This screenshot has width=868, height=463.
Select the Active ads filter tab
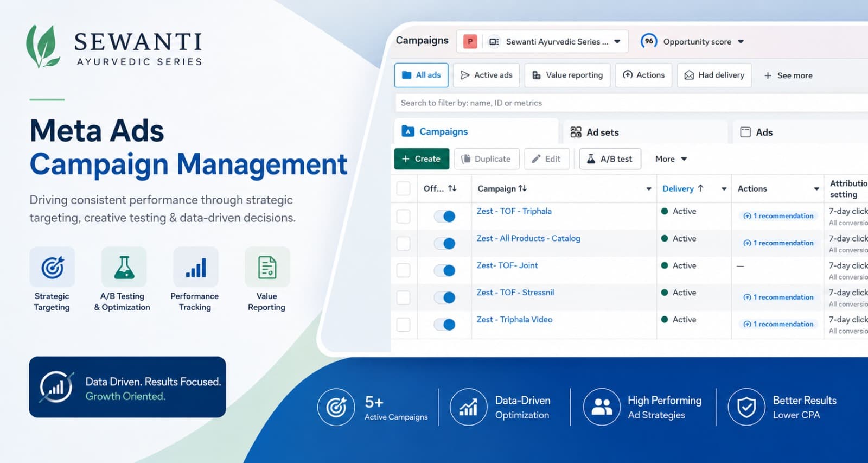[x=487, y=75]
